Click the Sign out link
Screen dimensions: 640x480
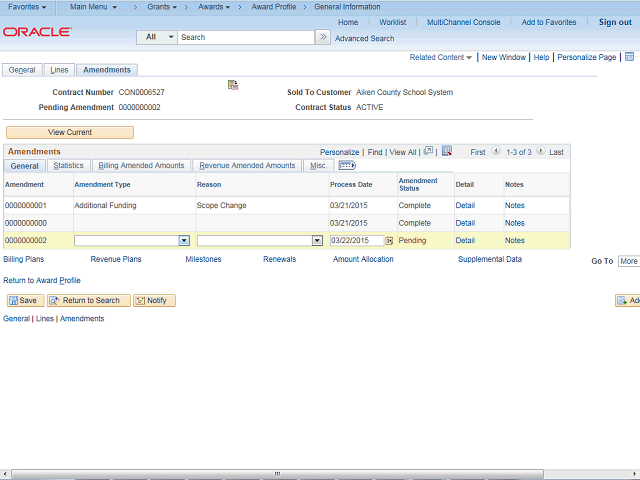click(x=615, y=22)
